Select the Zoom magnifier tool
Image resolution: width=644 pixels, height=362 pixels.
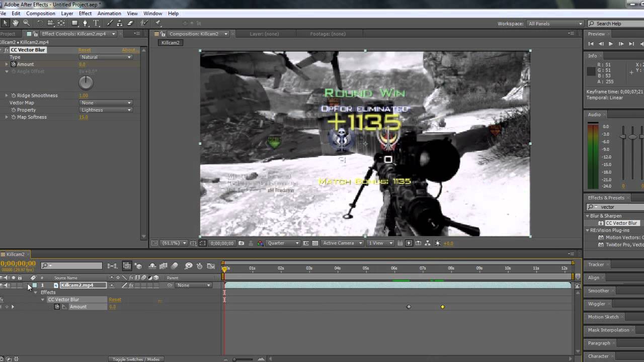[x=26, y=23]
